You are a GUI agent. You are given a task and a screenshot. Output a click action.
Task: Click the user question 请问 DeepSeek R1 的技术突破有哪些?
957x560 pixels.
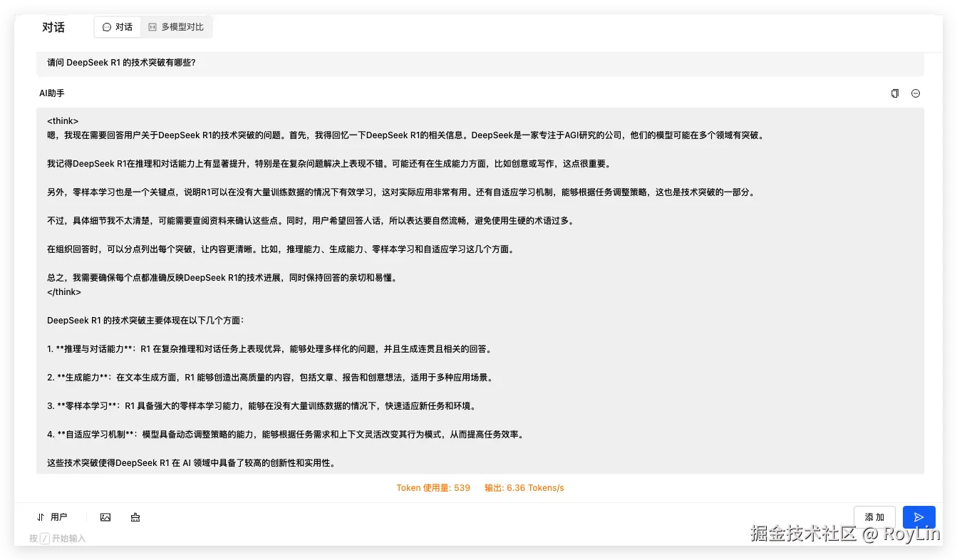pos(121,63)
